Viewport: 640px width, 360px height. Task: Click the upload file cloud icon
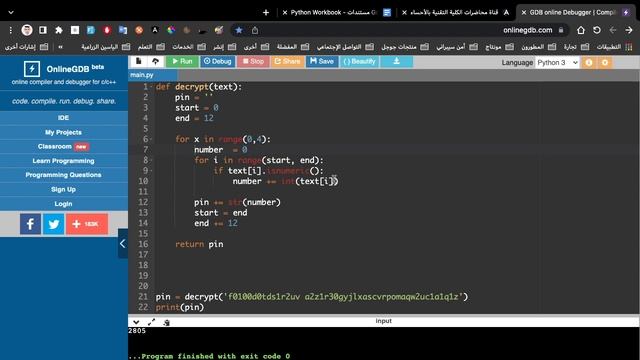point(156,61)
